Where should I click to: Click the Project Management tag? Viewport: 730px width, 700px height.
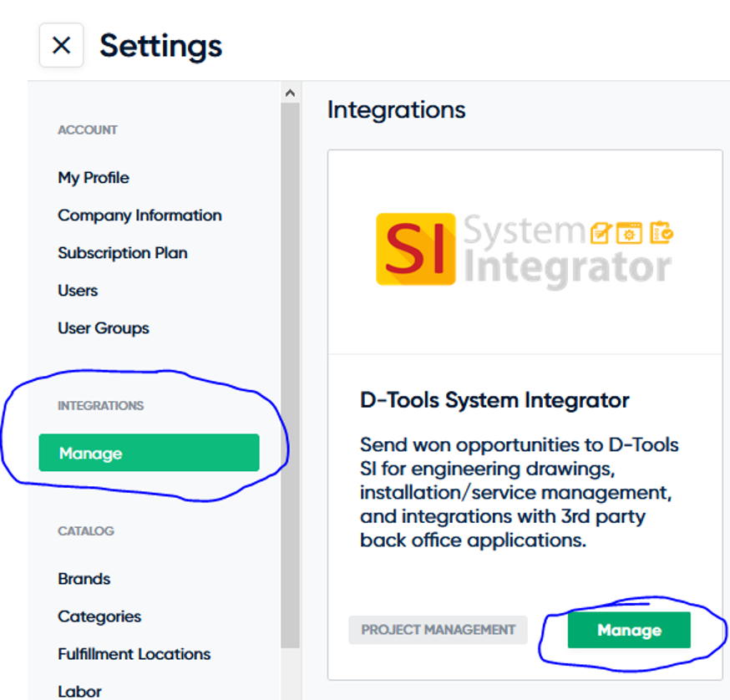(x=439, y=630)
